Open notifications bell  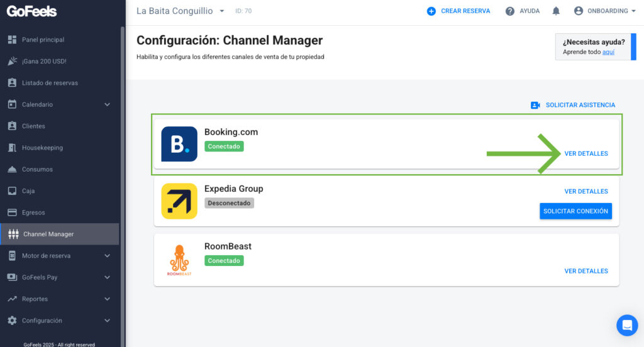click(556, 11)
